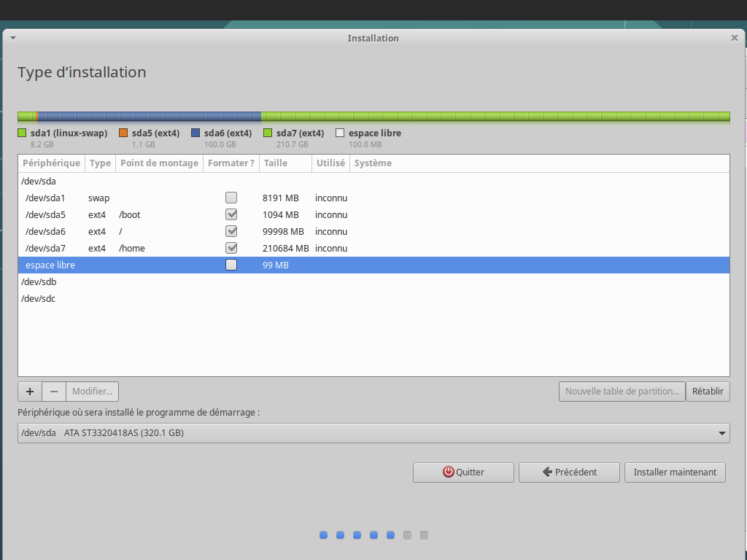Click the plus icon to add partition
747x560 pixels.
click(x=30, y=392)
